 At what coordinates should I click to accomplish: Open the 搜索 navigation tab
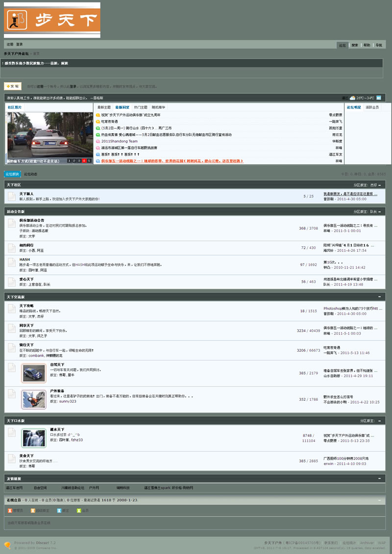pyautogui.click(x=355, y=45)
